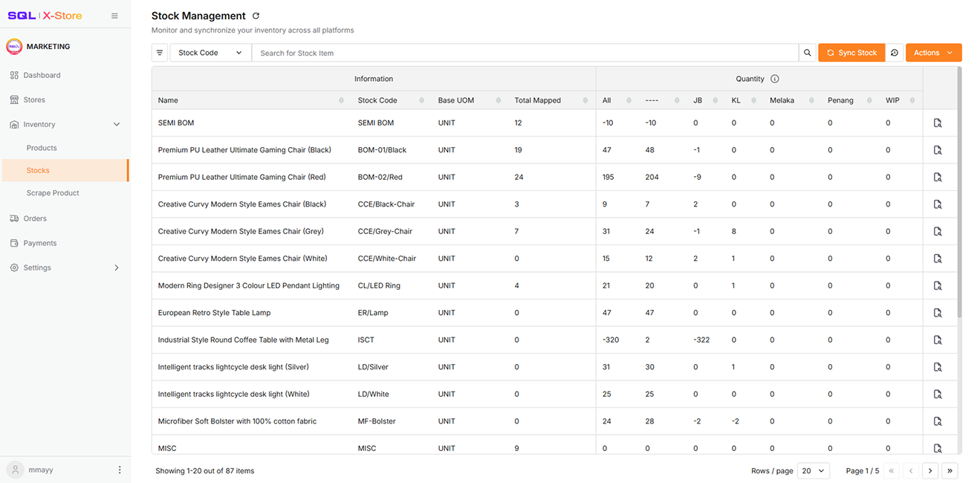Collapse sidebar with hamburger menu icon
Image resolution: width=980 pixels, height=483 pixels.
114,16
